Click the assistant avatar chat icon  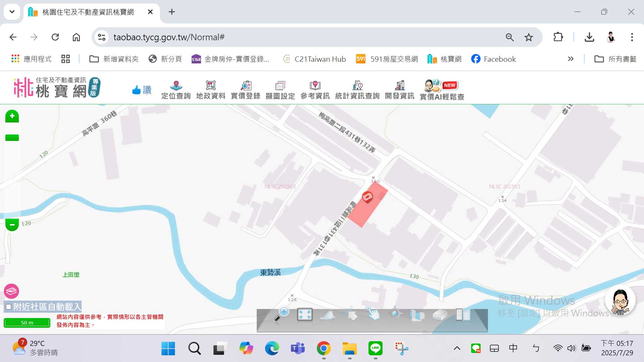620,301
